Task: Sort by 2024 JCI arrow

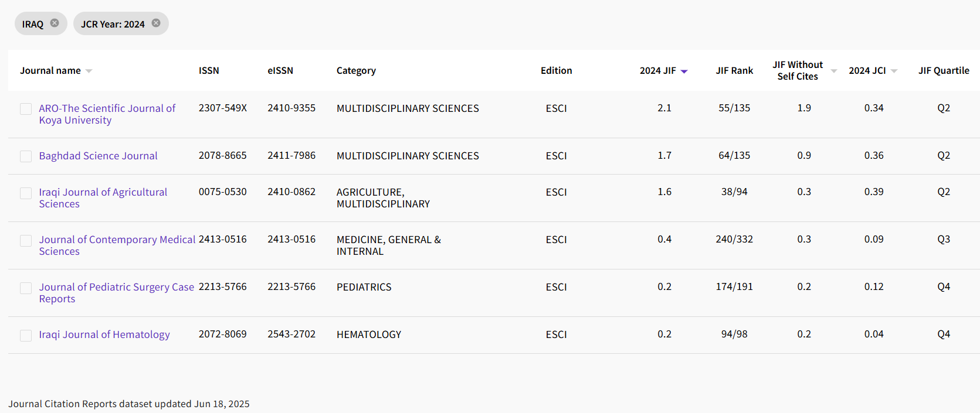Action: pyautogui.click(x=894, y=71)
